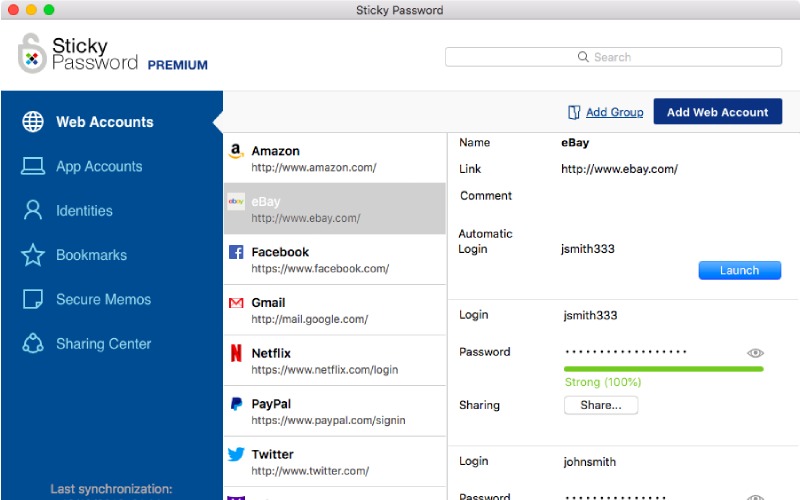Click the Sticky Password padlock logo
Image resolution: width=800 pixels, height=500 pixels.
pyautogui.click(x=32, y=54)
